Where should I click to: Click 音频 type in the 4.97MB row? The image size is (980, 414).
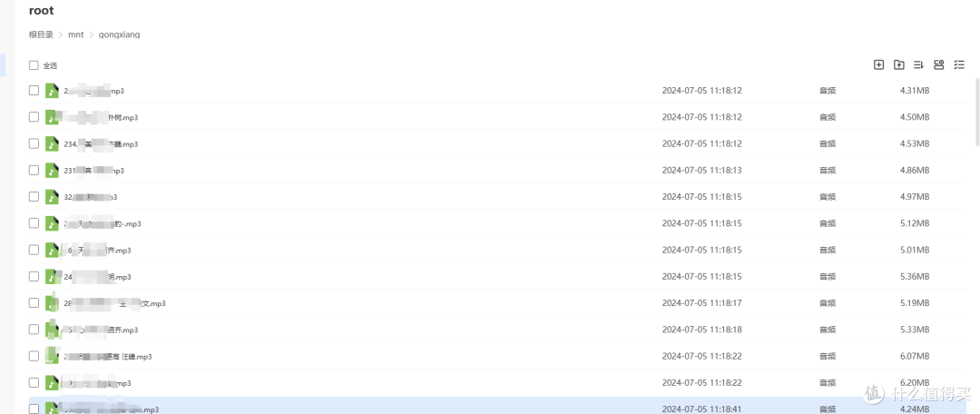coord(828,197)
